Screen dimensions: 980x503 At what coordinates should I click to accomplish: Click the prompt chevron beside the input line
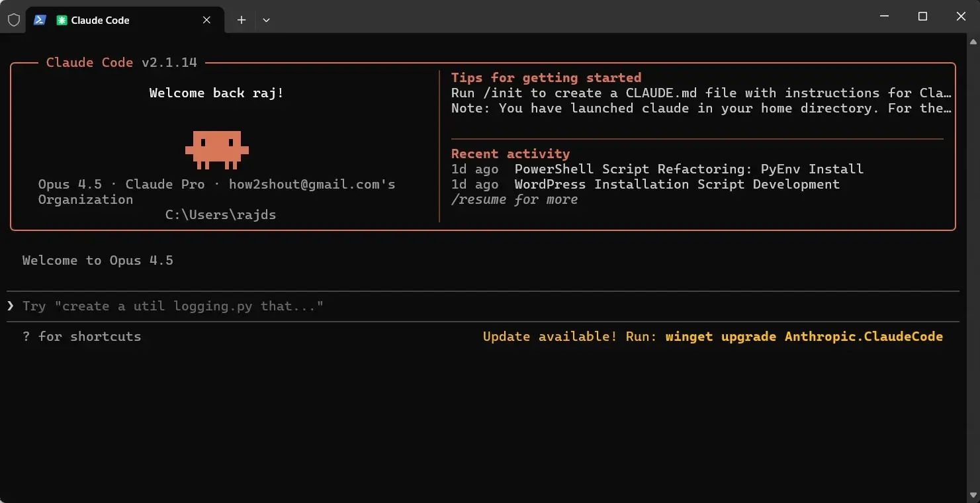pos(11,306)
